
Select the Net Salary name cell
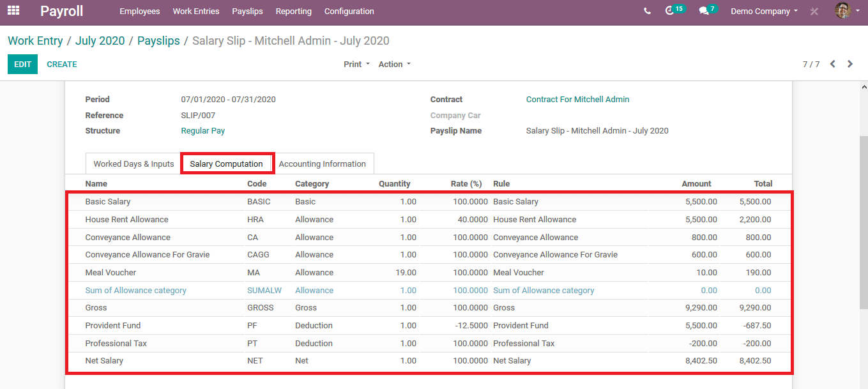coord(104,361)
